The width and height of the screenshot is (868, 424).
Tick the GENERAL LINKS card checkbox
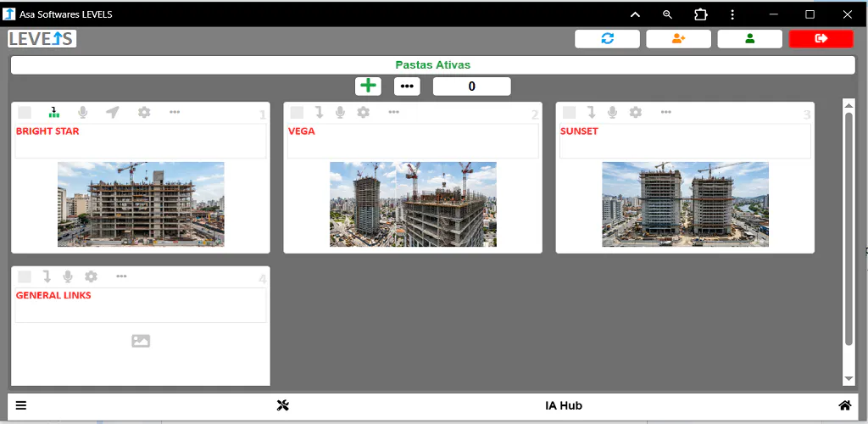pos(25,276)
